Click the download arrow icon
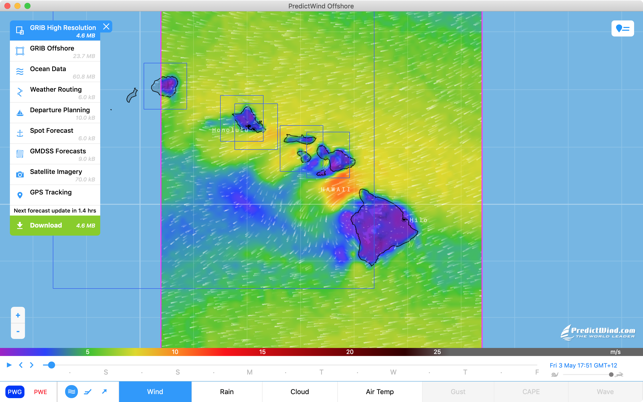643x402 pixels. (x=20, y=225)
